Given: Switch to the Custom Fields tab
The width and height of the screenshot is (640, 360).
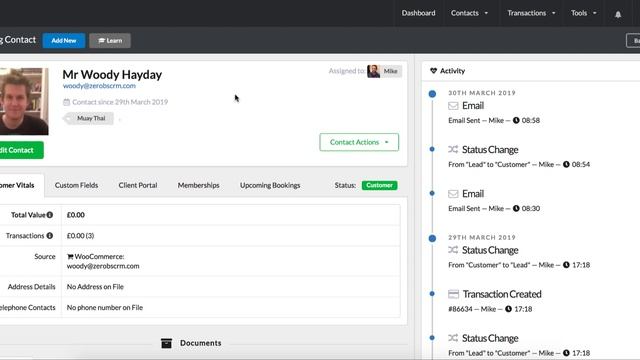Looking at the screenshot, I should [x=76, y=185].
